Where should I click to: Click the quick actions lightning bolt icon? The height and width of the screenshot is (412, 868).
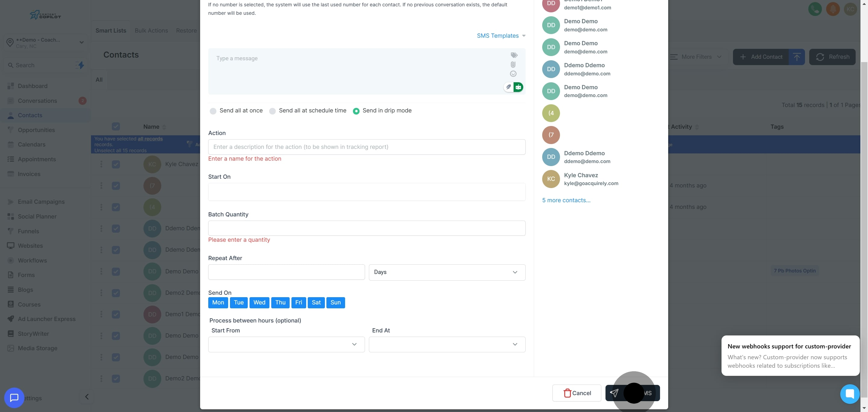pos(81,65)
